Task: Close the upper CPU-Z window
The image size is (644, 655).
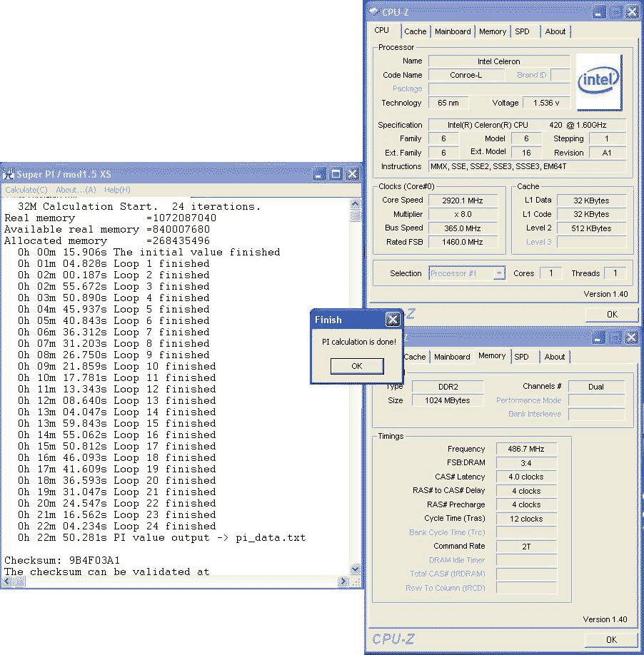Action: pyautogui.click(x=632, y=12)
